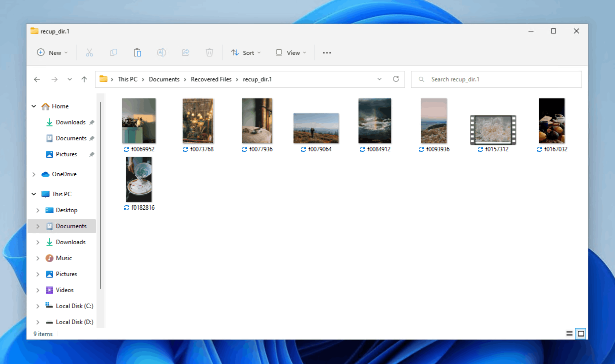Click the Paste clipboard icon

tap(137, 52)
